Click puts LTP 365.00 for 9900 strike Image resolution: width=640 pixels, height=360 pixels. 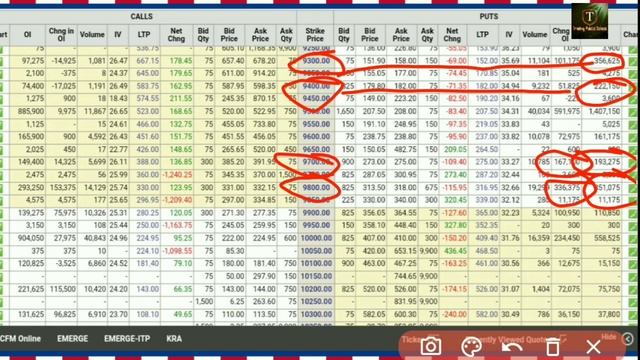(487, 213)
